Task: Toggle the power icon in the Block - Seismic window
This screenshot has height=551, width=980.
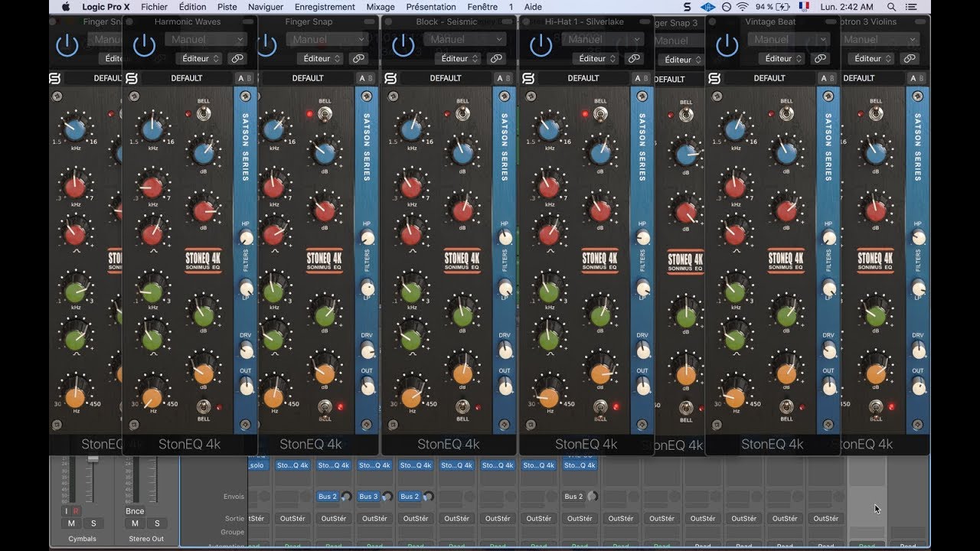Action: [403, 46]
